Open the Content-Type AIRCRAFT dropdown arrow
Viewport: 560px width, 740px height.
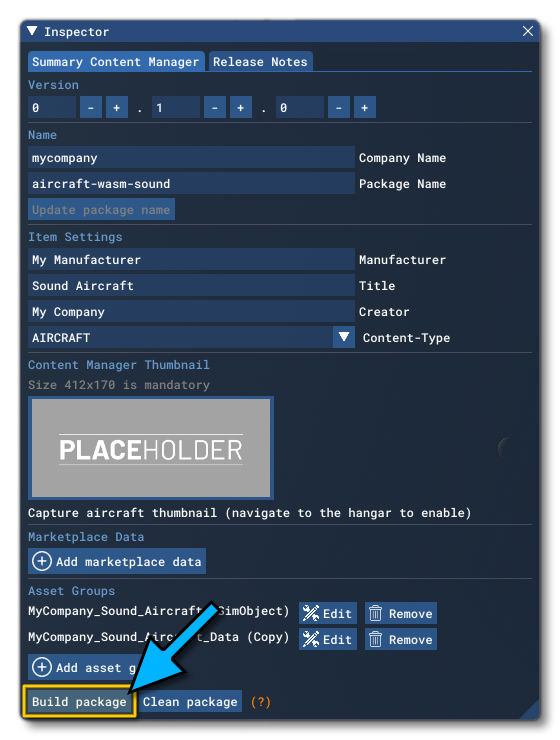(x=343, y=337)
